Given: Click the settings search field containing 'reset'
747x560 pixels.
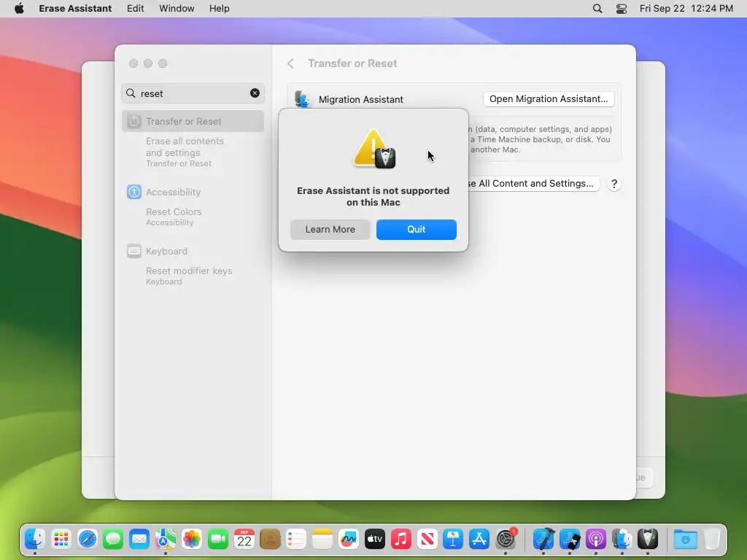Looking at the screenshot, I should 193,93.
